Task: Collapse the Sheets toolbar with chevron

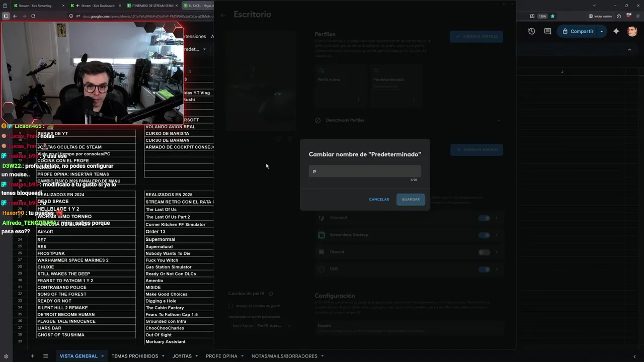Action: point(629,50)
